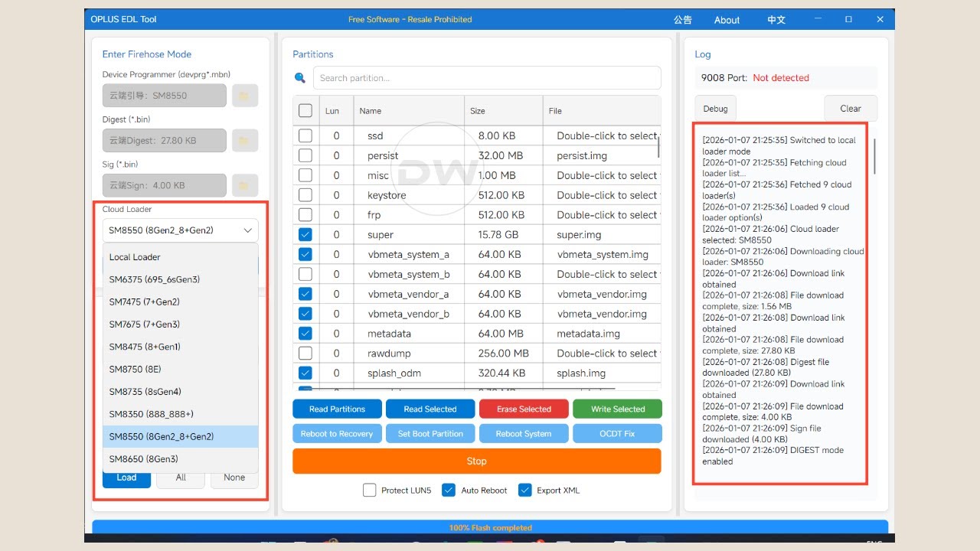Sort by Size column header
The image size is (980, 551).
504,111
